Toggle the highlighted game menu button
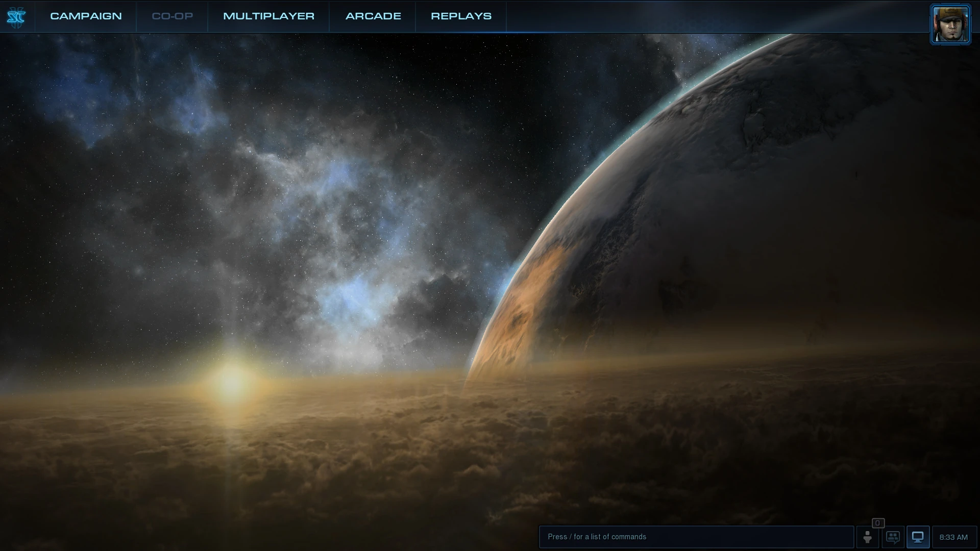 point(918,537)
